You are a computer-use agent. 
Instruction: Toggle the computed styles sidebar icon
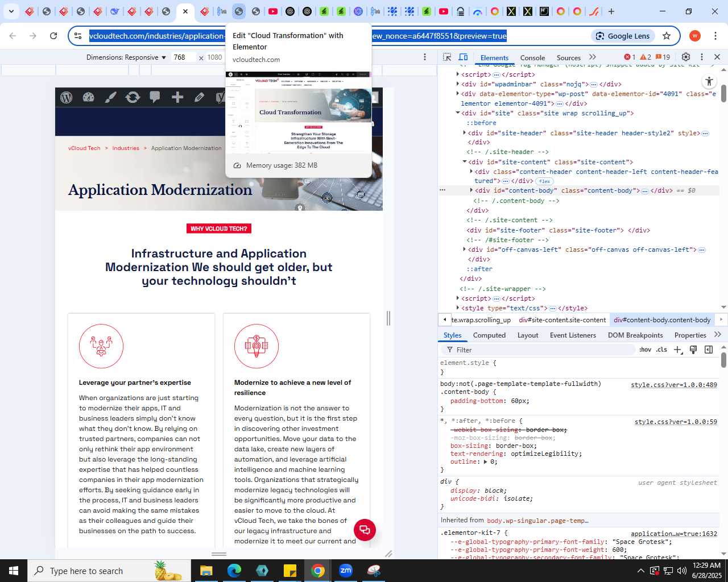(709, 350)
